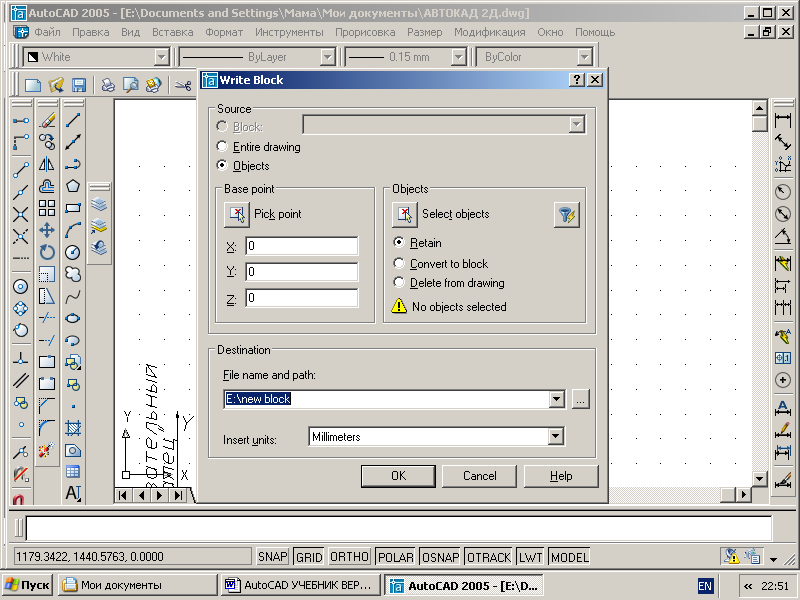Click OK in Write Block dialog

398,476
